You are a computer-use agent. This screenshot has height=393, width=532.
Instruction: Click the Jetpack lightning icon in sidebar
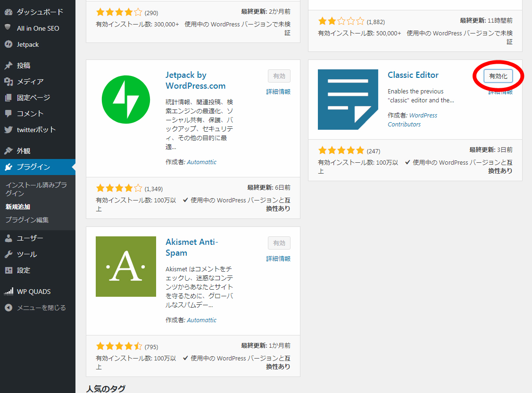tap(8, 44)
